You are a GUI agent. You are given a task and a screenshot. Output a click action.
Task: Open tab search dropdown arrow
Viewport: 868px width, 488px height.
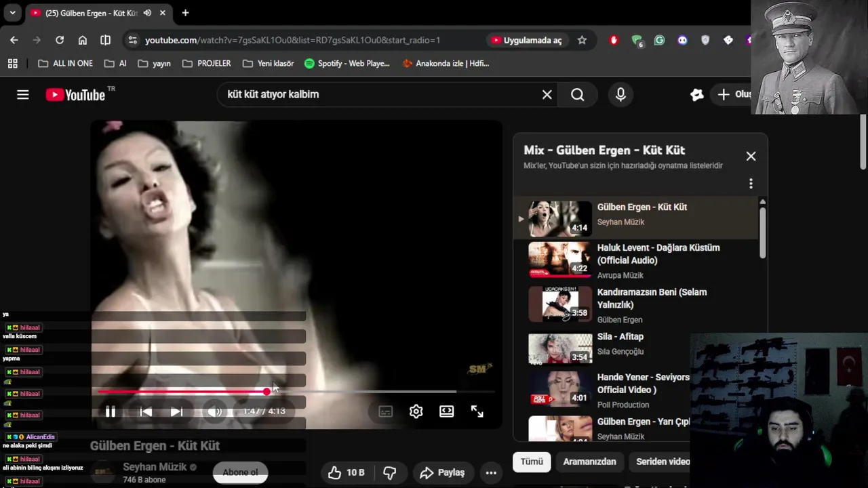click(12, 13)
